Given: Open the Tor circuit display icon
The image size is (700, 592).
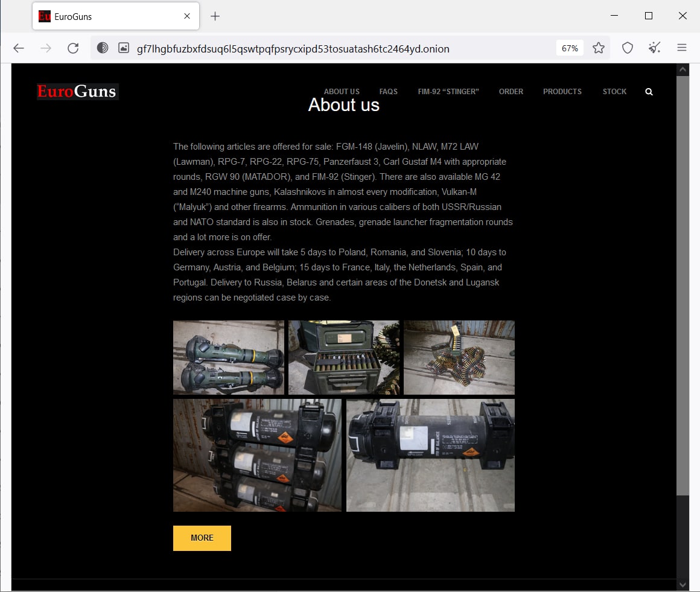Looking at the screenshot, I should click(x=103, y=48).
